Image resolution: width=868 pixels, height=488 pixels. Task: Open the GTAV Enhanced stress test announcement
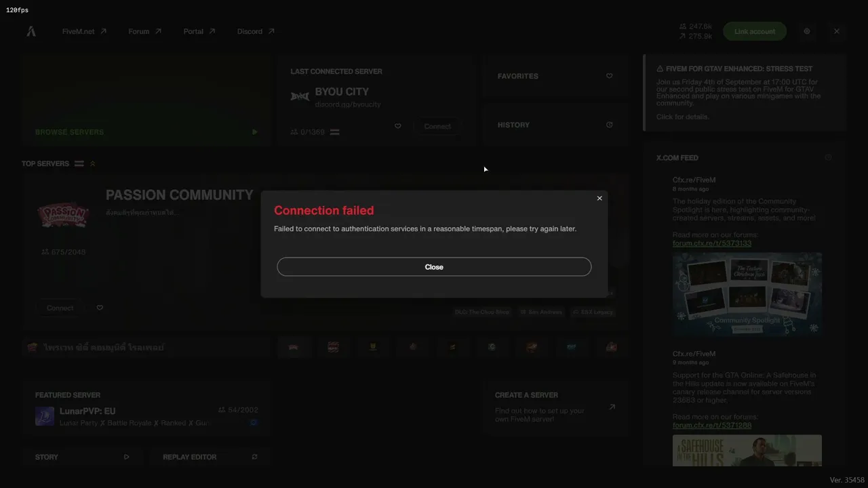click(x=745, y=92)
